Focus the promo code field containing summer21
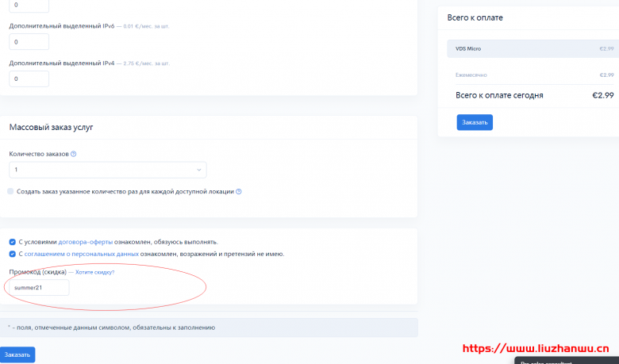The width and height of the screenshot is (619, 364). point(39,287)
